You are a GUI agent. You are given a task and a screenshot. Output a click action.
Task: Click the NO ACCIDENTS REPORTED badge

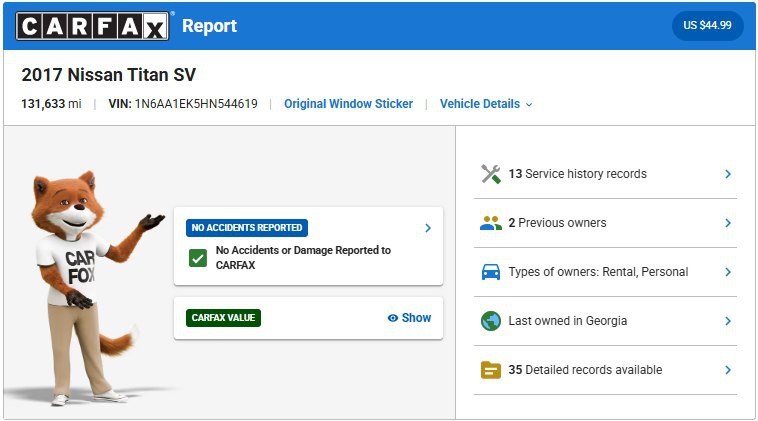point(247,228)
